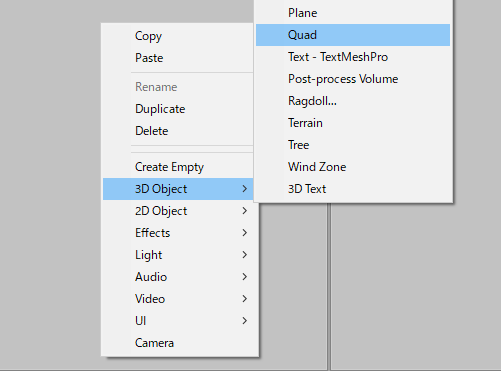
Task: Choose 3D Text from the submenu
Action: pos(353,189)
